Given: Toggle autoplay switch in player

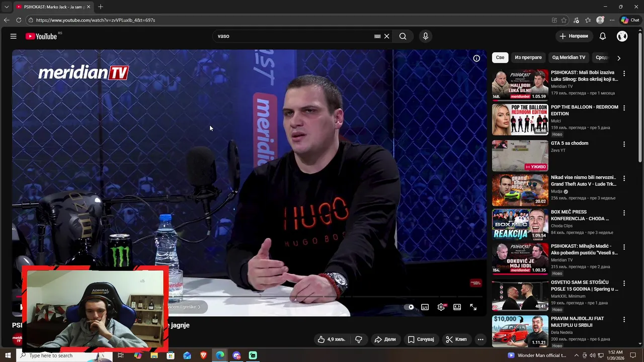Looking at the screenshot, I should pos(410,307).
